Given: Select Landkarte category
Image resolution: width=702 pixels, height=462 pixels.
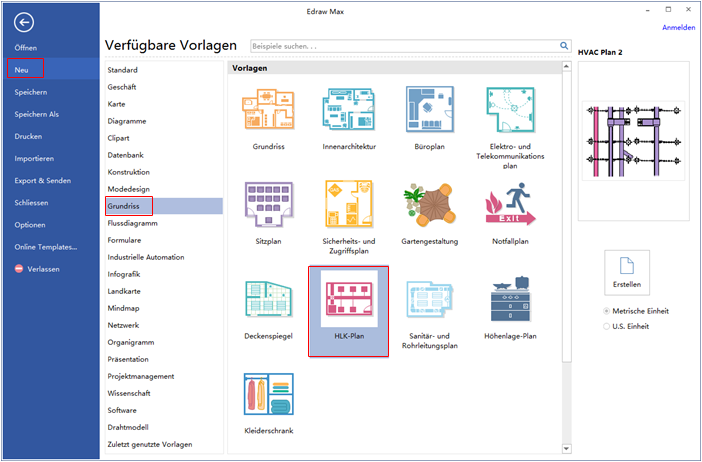Looking at the screenshot, I should [124, 291].
